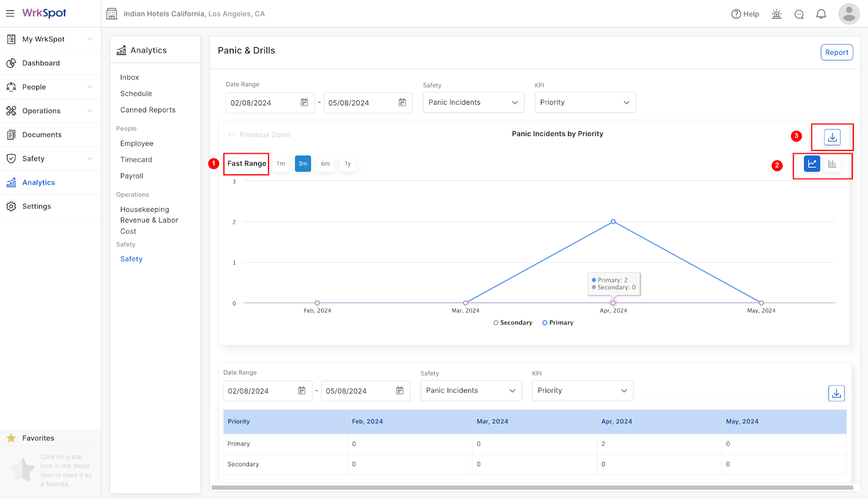The width and height of the screenshot is (868, 499).
Task: Download the Panic Incidents chart
Action: click(x=832, y=137)
